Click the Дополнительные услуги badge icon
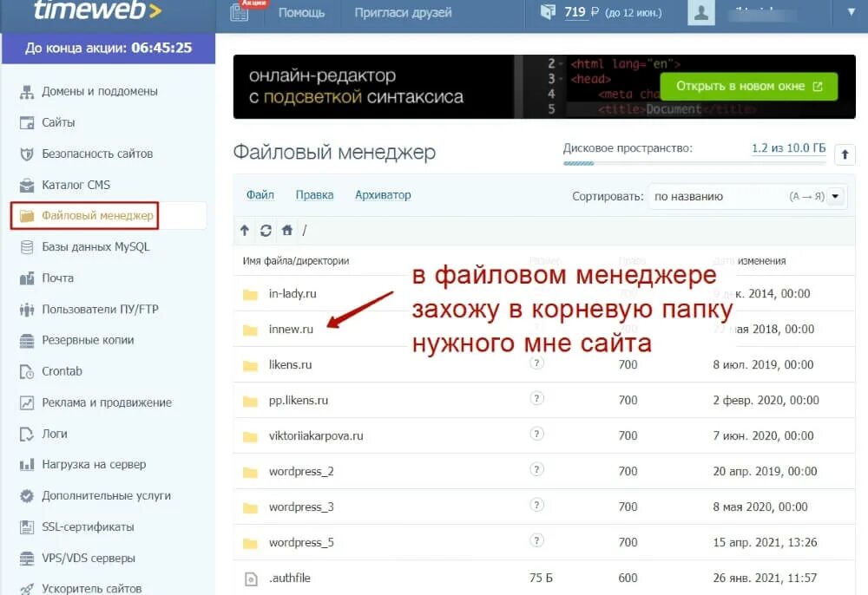This screenshot has width=868, height=595. coord(27,496)
